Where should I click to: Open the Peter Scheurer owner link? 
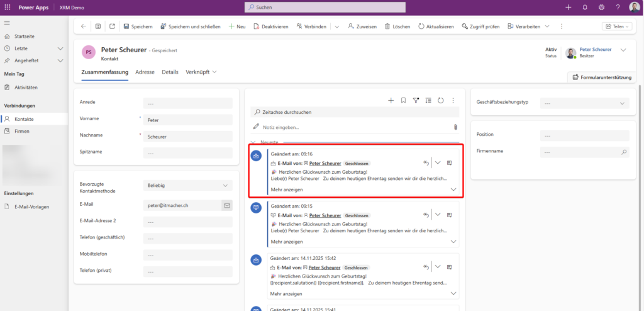pos(594,49)
